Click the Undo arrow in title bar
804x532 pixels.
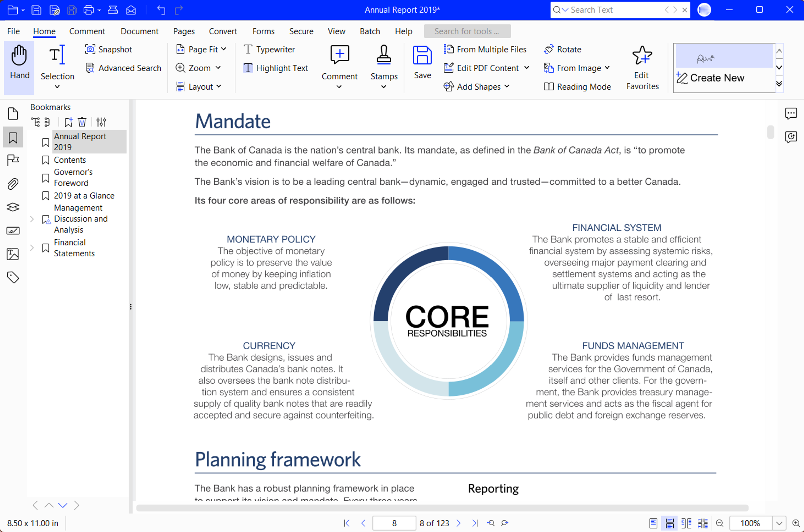pyautogui.click(x=161, y=10)
